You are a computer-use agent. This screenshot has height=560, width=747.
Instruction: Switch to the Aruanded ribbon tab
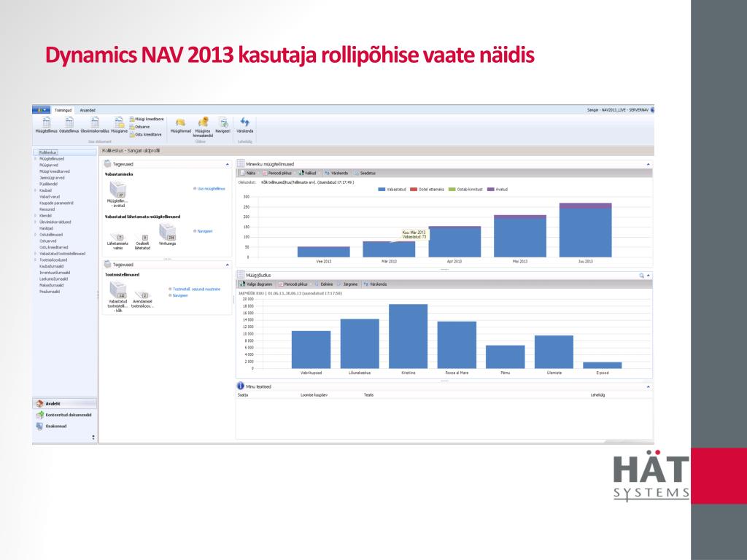[x=88, y=110]
